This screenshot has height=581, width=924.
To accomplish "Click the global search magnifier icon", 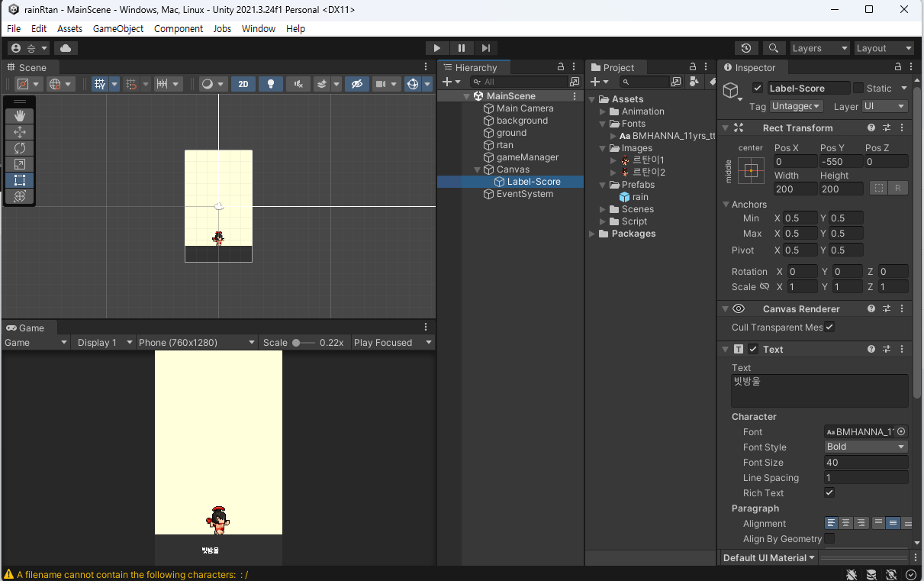I will pyautogui.click(x=773, y=48).
